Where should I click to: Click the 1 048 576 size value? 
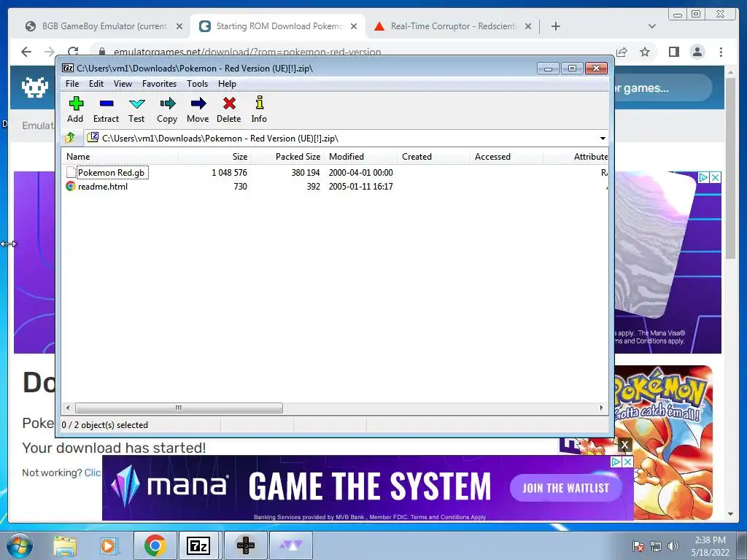[230, 172]
